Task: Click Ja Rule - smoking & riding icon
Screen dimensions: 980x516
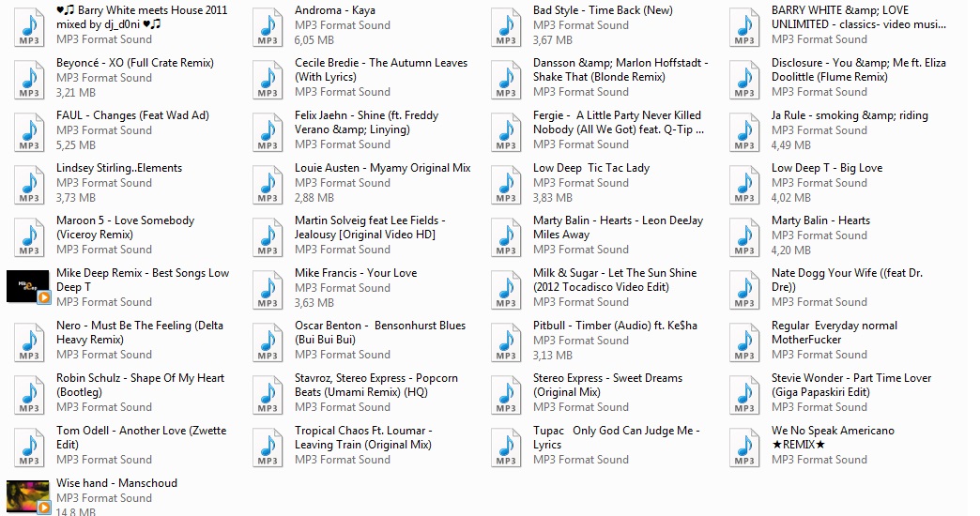Action: coord(744,132)
